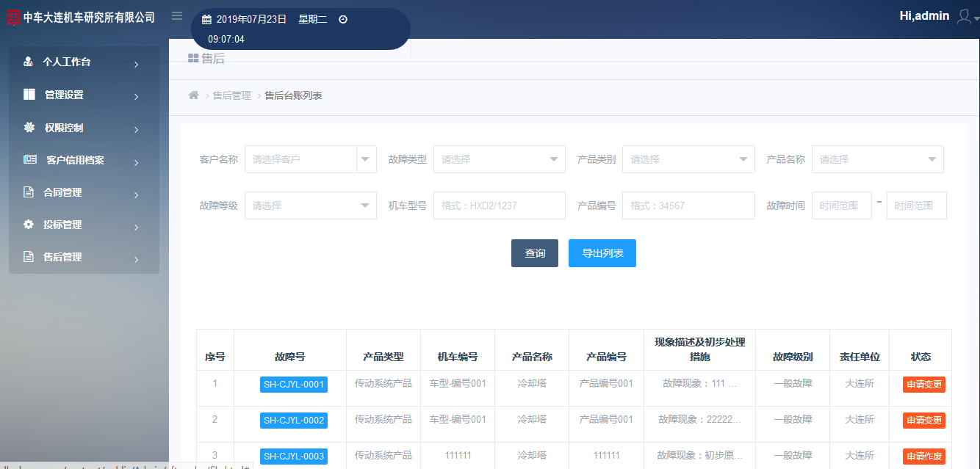Click the 申请作废 status tag
The height and width of the screenshot is (469, 980).
pyautogui.click(x=923, y=457)
